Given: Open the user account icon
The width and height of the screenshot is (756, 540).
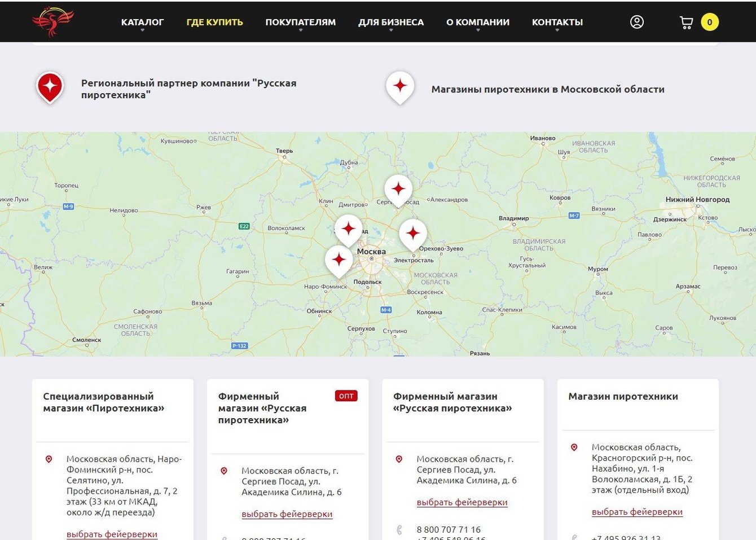Looking at the screenshot, I should point(637,22).
